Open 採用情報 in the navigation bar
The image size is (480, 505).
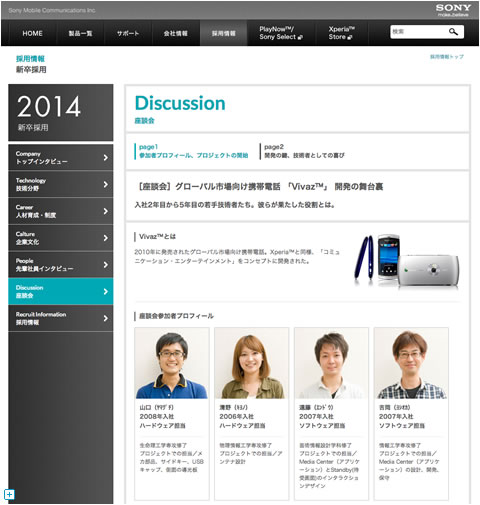click(x=224, y=33)
